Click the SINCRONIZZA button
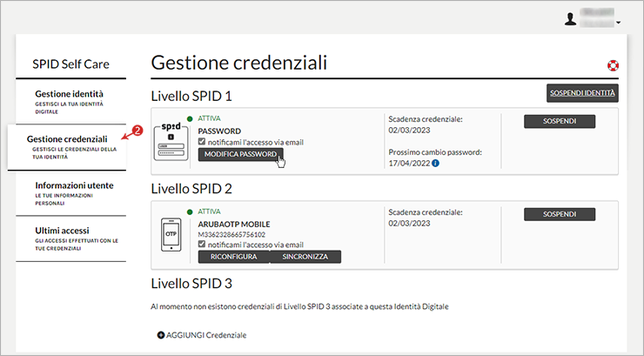This screenshot has width=644, height=356. (305, 257)
